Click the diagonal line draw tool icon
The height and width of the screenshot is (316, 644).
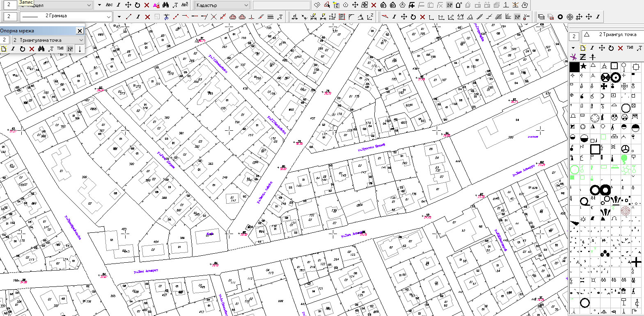[128, 17]
